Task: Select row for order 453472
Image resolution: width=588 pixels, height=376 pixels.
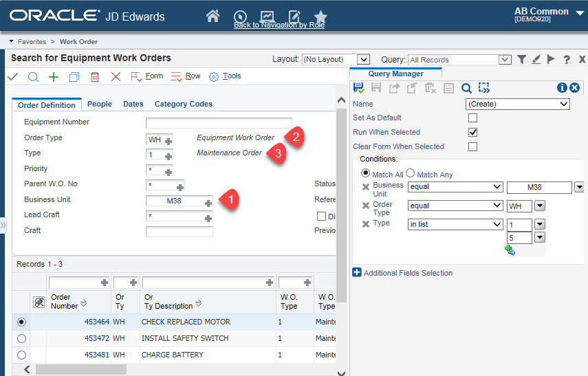Action: [x=21, y=338]
